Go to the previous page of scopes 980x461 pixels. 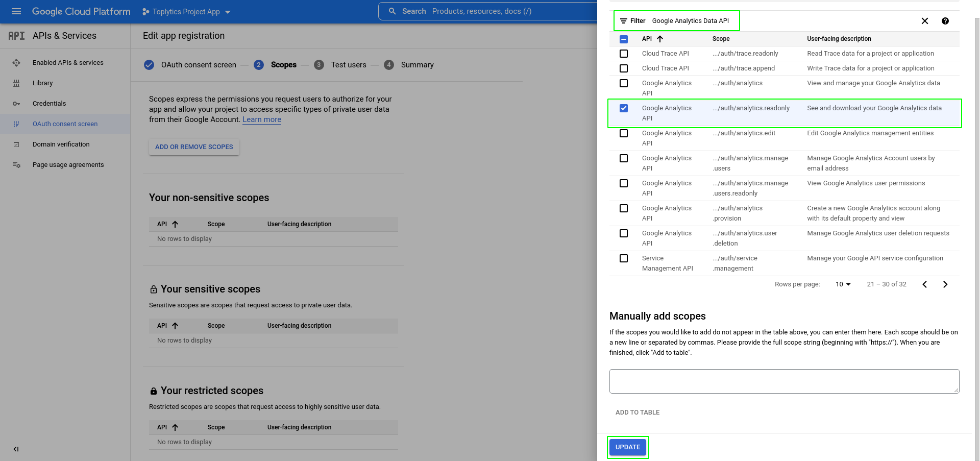tap(925, 284)
